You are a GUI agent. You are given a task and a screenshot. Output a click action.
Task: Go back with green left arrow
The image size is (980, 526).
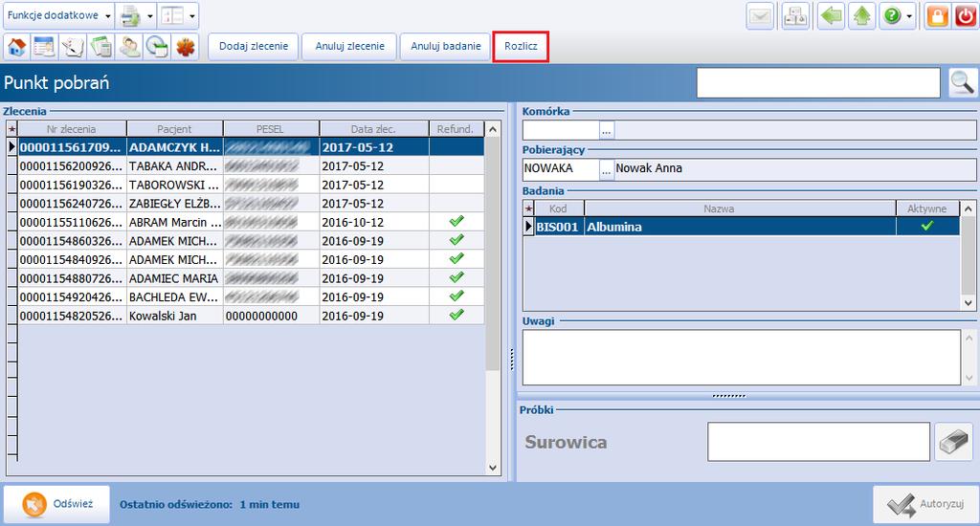[x=831, y=16]
